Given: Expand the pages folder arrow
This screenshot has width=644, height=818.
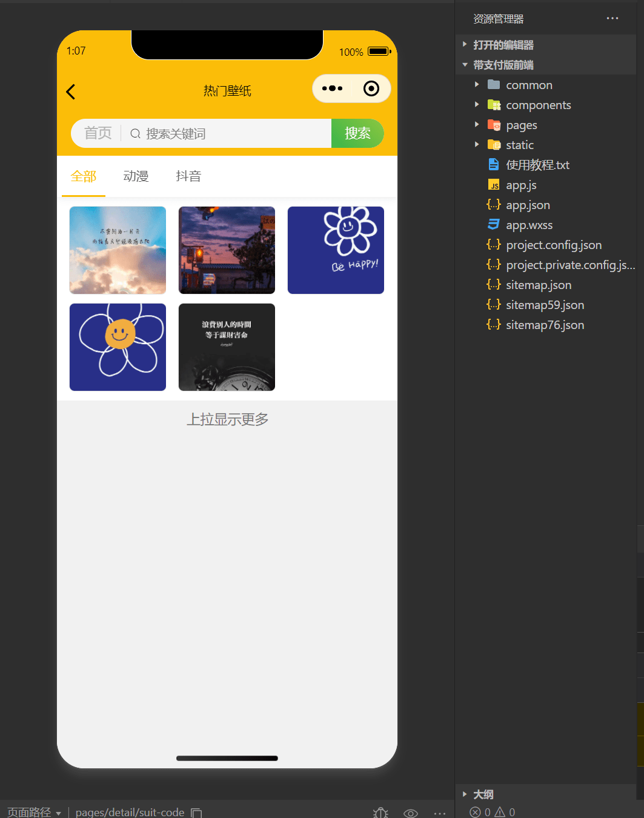Looking at the screenshot, I should point(477,124).
